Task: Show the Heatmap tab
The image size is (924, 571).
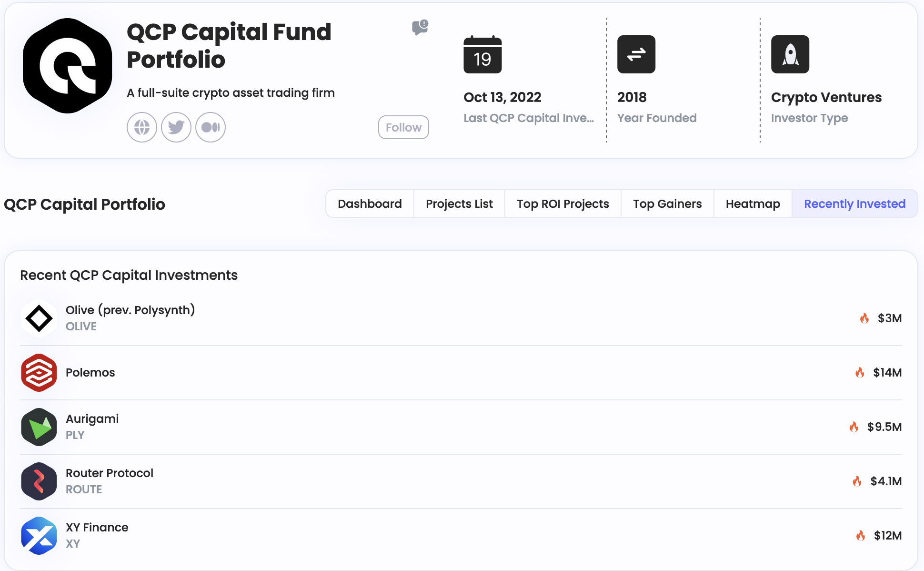Action: coord(753,204)
